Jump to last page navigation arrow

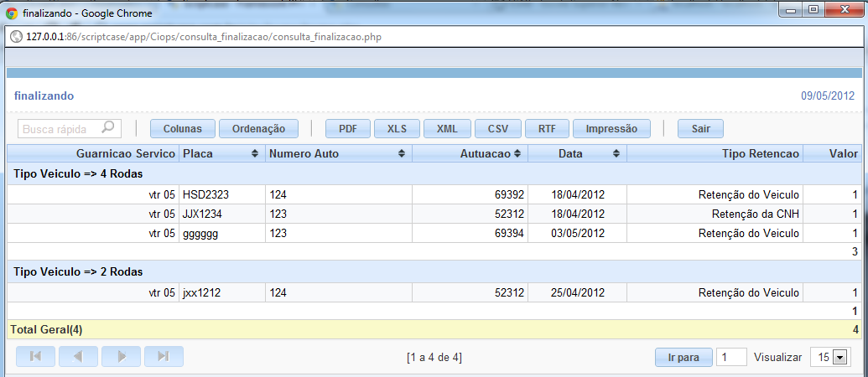164,356
